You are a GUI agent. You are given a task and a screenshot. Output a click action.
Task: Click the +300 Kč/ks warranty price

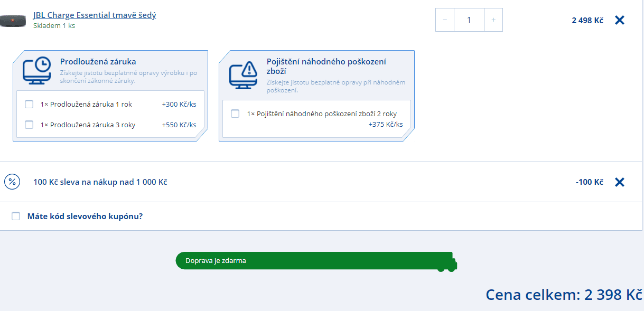[179, 105]
